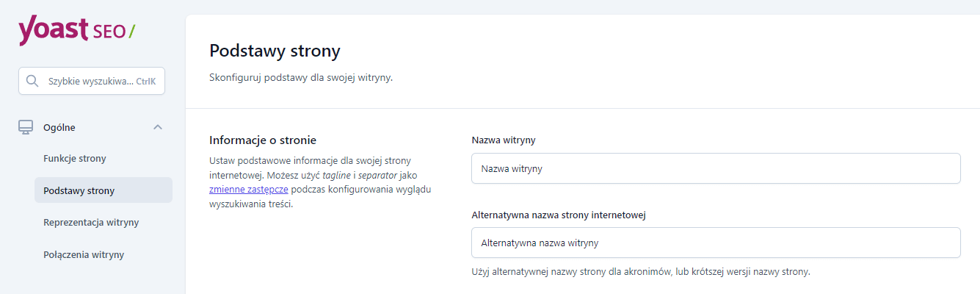Collapse the Ogólne section chevron
The image size is (980, 294).
[x=157, y=127]
